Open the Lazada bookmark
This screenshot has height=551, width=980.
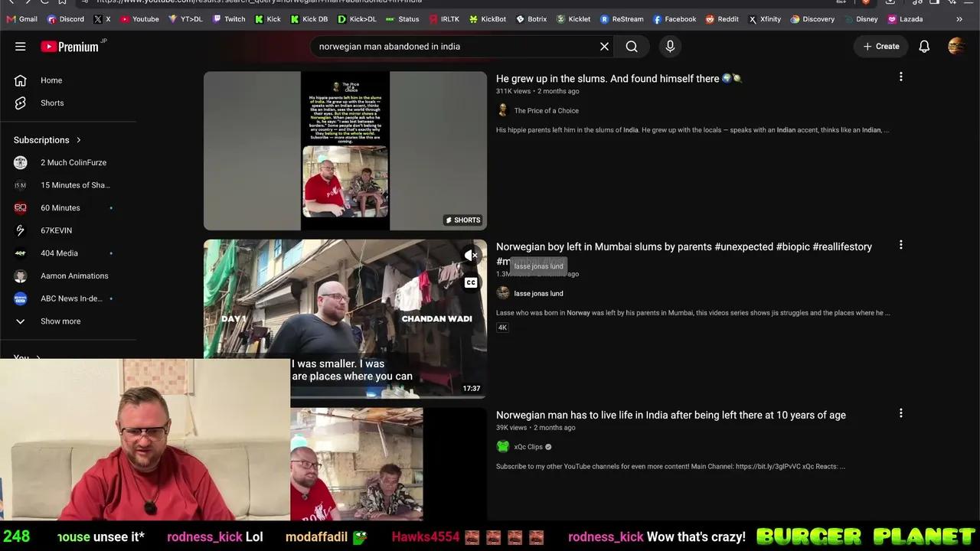905,19
